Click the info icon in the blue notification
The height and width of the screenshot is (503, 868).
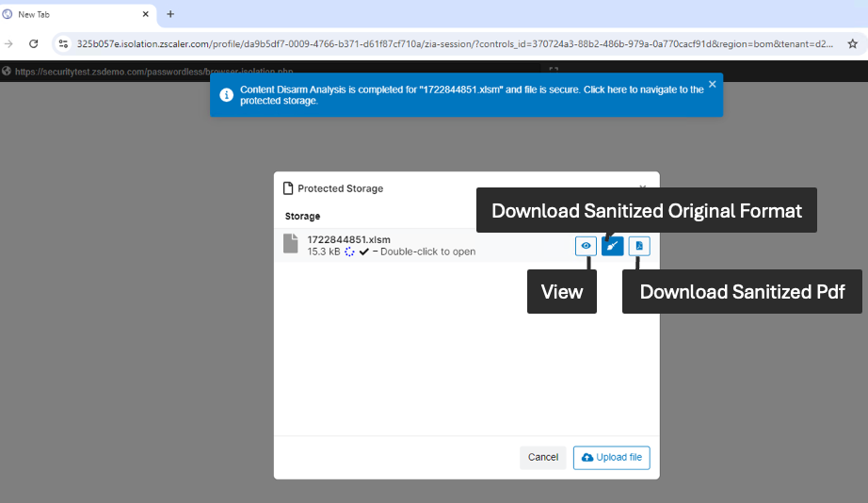tap(226, 95)
